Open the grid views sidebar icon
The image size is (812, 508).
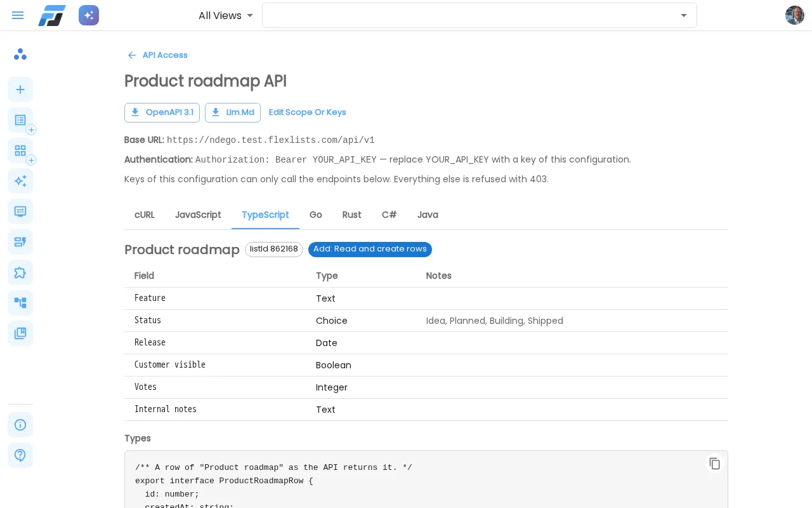pos(20,150)
